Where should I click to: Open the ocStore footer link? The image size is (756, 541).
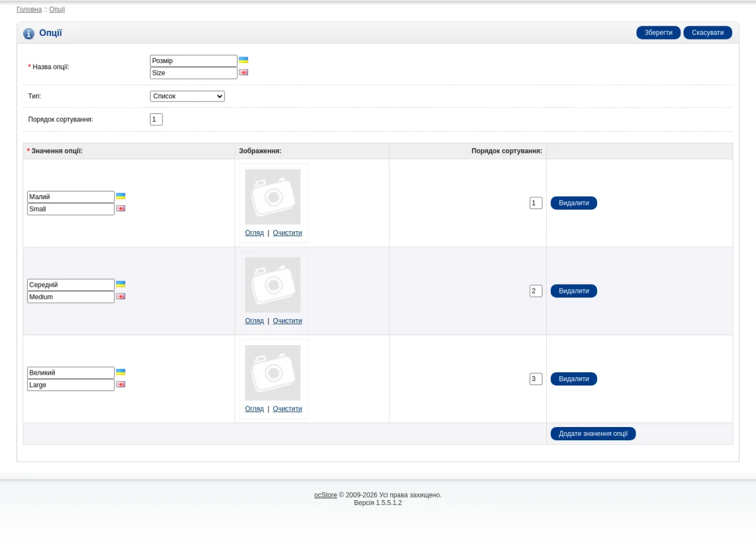(326, 495)
